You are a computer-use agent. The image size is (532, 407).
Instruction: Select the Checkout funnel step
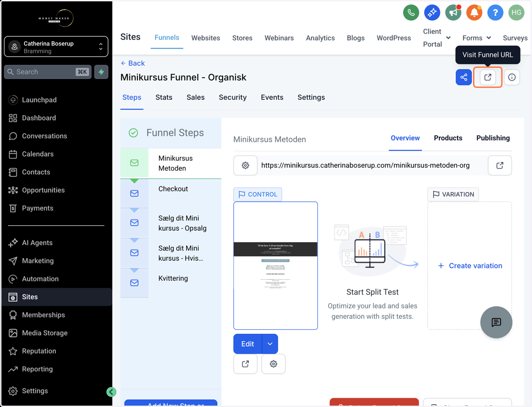pyautogui.click(x=171, y=194)
